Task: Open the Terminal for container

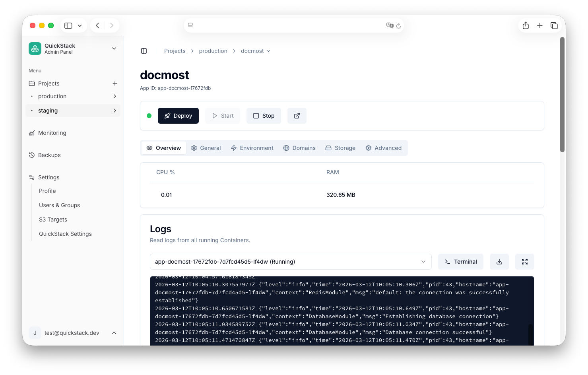Action: (460, 262)
